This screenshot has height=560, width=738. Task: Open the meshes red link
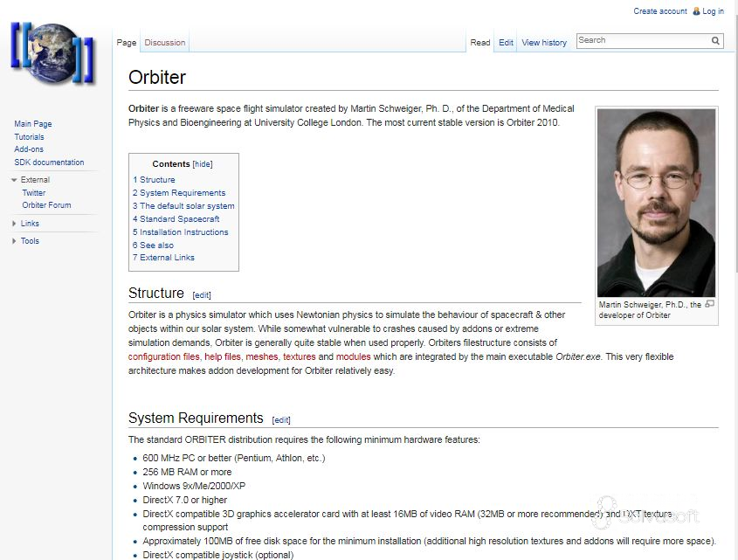pyautogui.click(x=262, y=357)
